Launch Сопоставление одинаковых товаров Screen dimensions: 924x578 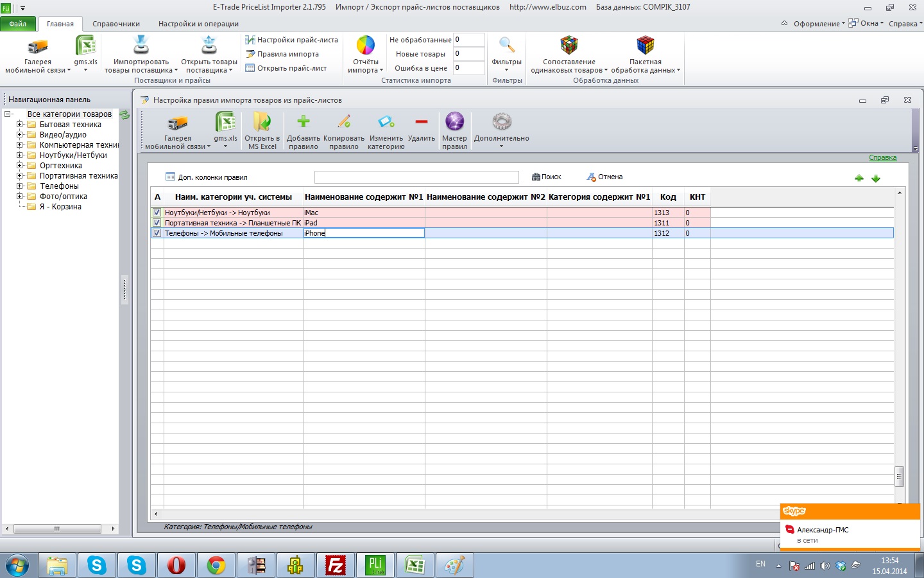569,54
